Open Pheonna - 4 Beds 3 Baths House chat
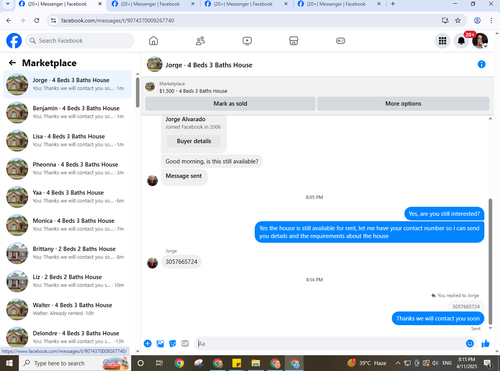Image resolution: width=500 pixels, height=371 pixels. tap(68, 169)
